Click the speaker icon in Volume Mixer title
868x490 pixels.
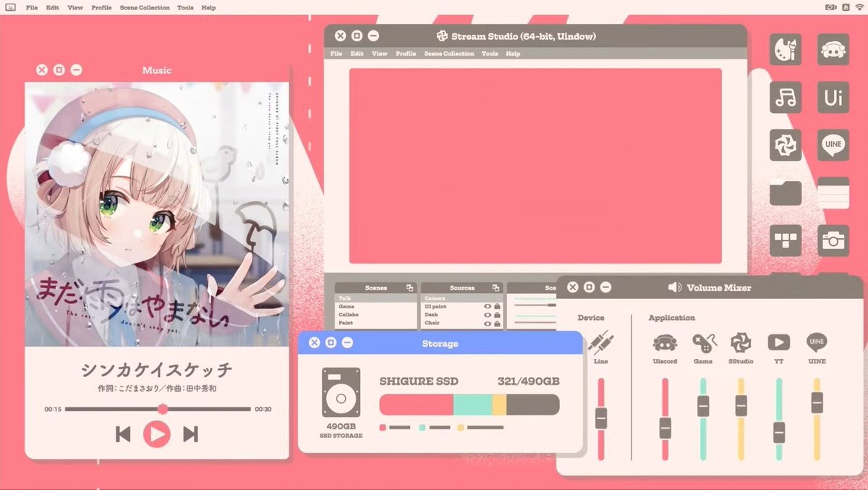675,287
